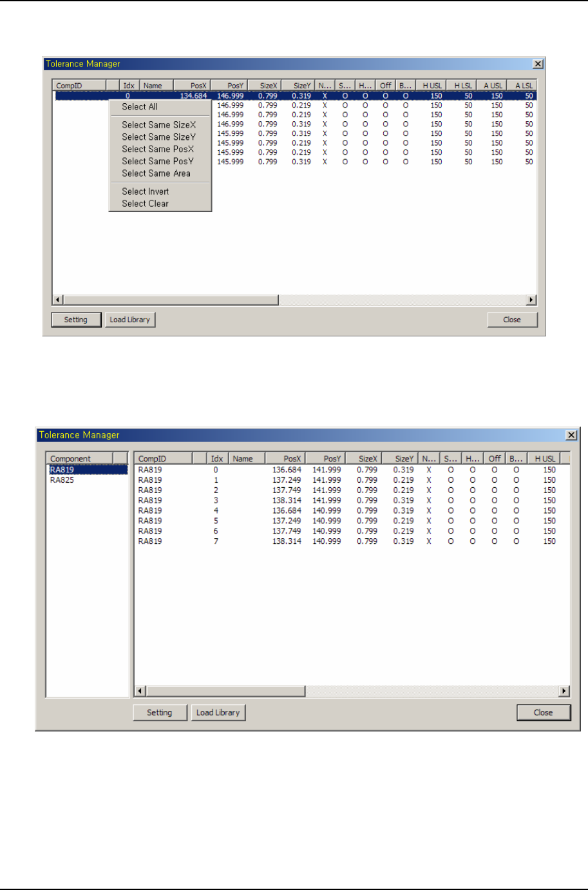Viewport: 588px width, 890px height.
Task: Click A USL header in upper window
Action: 493,85
